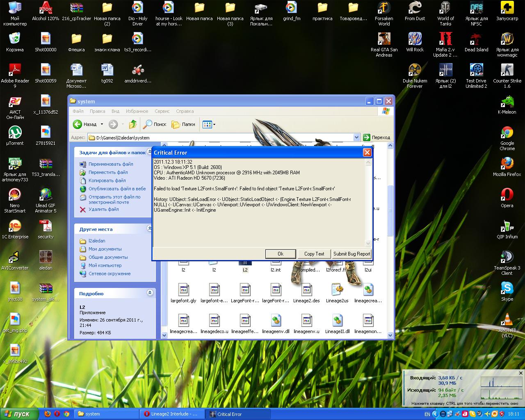Screen dimensions: 525x420
Task: Click the Переименовать файл link
Action: point(111,164)
